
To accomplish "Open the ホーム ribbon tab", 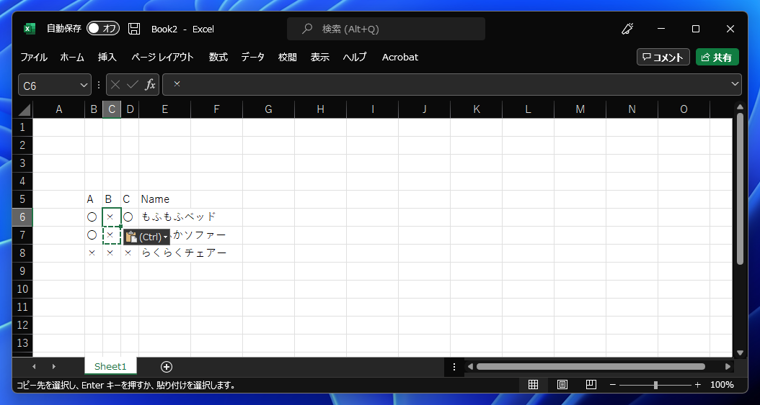I will [72, 57].
